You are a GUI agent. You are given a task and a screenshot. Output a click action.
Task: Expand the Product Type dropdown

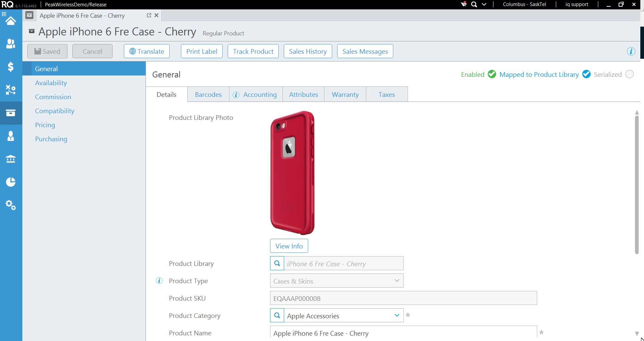(397, 281)
